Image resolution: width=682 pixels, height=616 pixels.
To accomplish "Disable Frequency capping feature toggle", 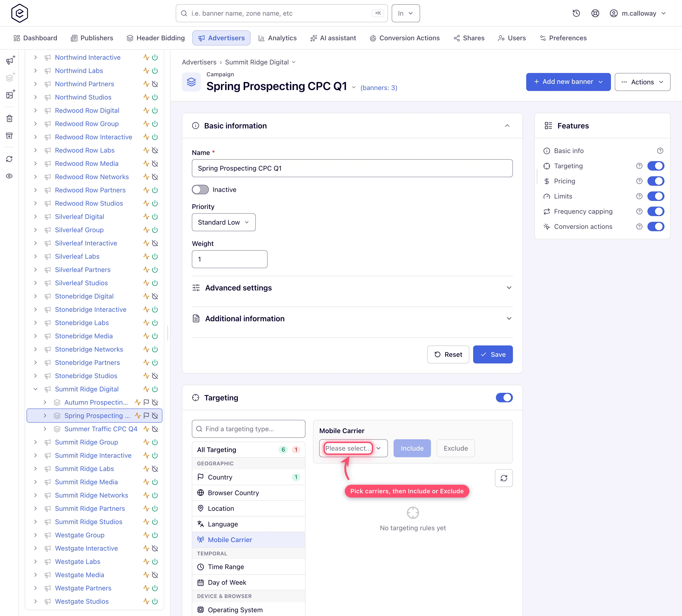I will click(656, 212).
